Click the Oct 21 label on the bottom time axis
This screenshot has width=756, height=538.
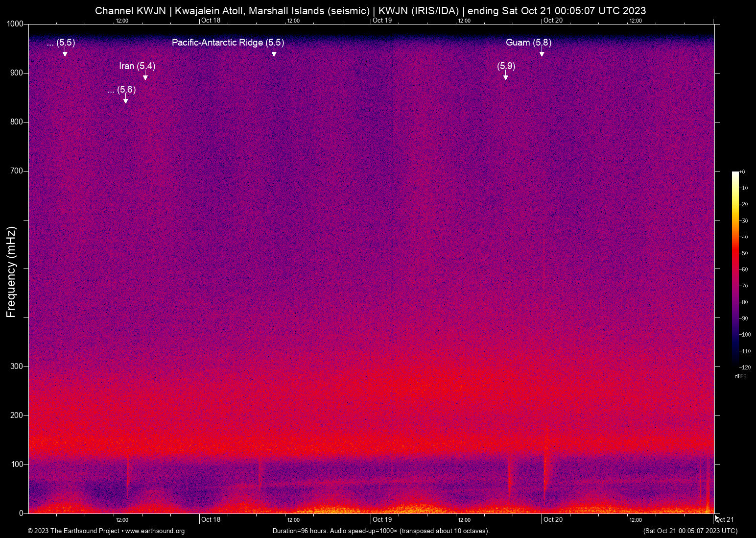(725, 520)
